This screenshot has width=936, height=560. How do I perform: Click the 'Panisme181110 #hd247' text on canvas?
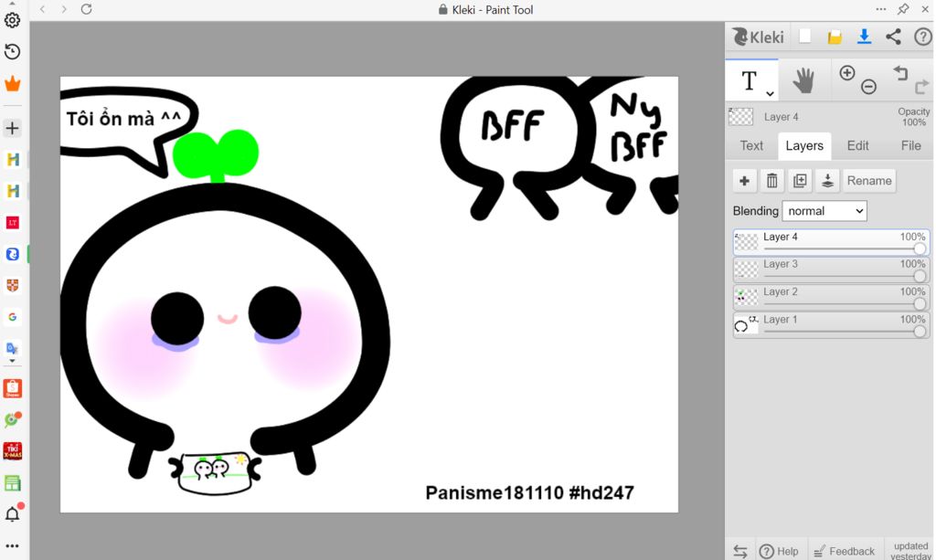529,493
